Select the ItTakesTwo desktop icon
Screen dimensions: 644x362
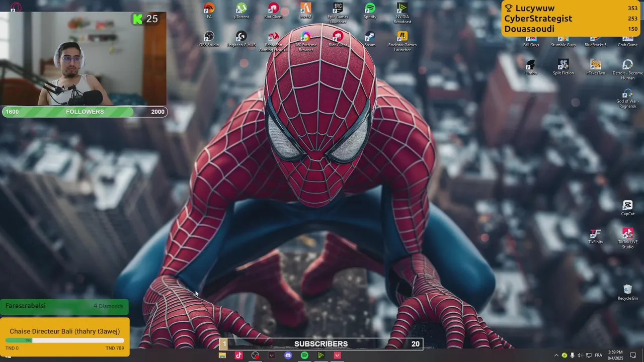[x=595, y=67]
